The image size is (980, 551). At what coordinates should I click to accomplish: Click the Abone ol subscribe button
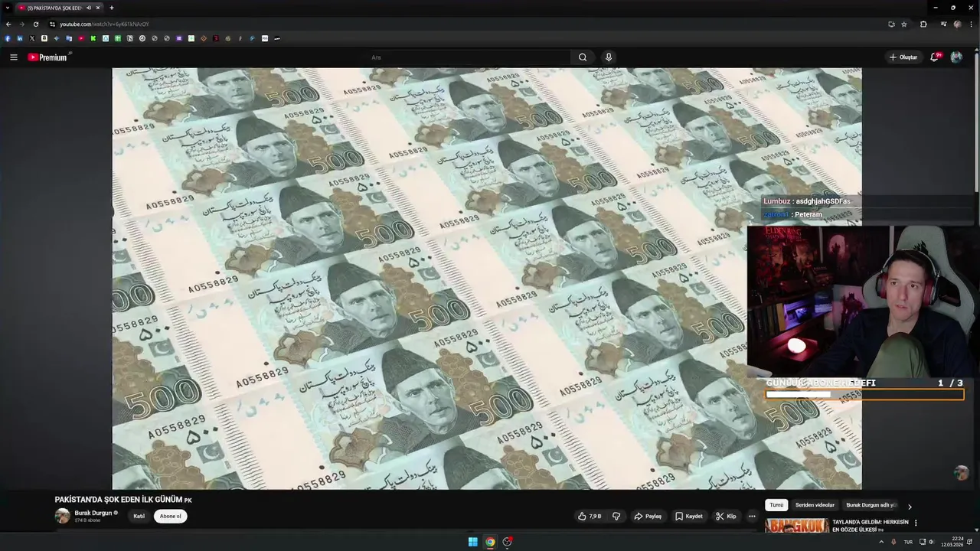point(171,517)
